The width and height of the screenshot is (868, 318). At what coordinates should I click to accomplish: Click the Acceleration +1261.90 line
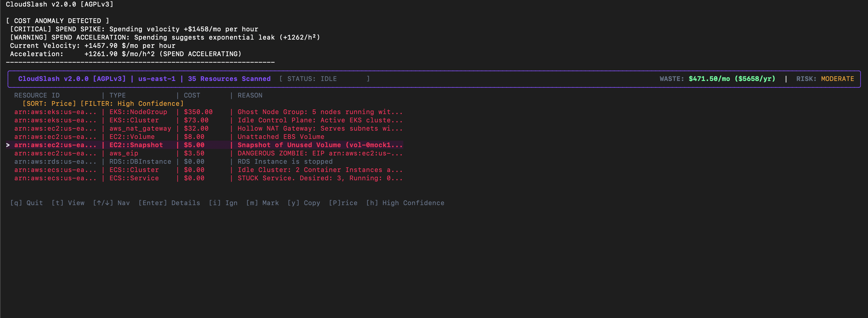(126, 54)
